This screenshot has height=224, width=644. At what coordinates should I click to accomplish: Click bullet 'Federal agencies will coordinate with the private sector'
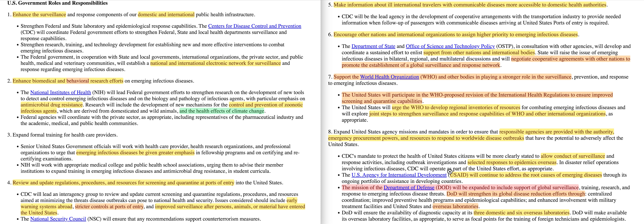click(x=162, y=120)
